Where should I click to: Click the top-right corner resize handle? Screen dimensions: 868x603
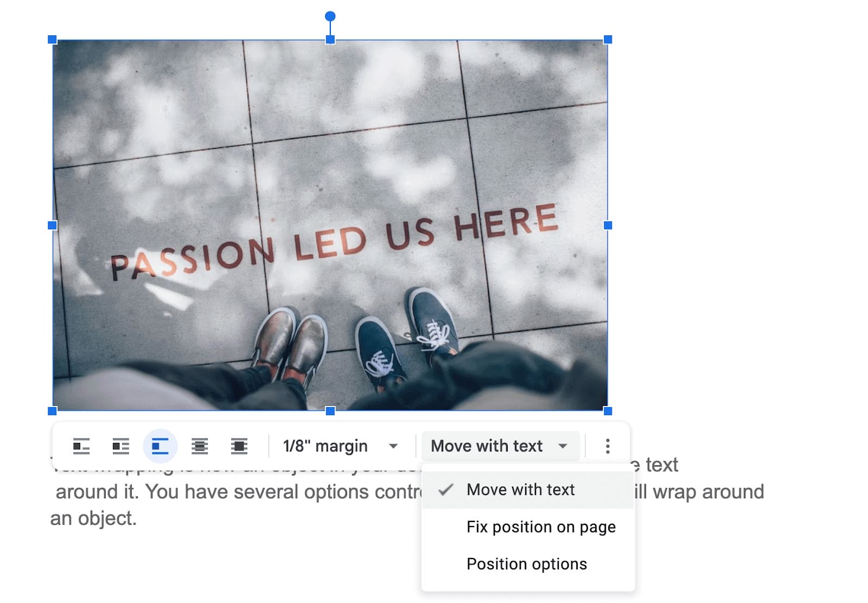[608, 40]
